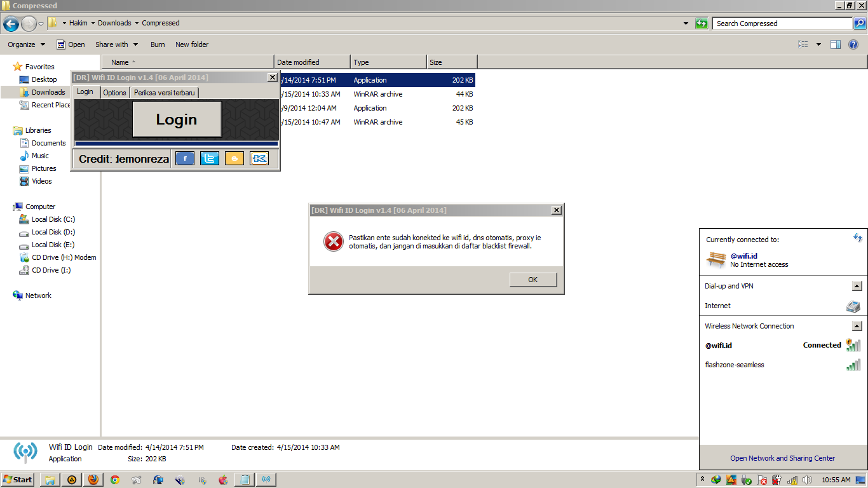The height and width of the screenshot is (488, 868).
Task: Collapse the Dial-up and VPN section
Action: [857, 286]
